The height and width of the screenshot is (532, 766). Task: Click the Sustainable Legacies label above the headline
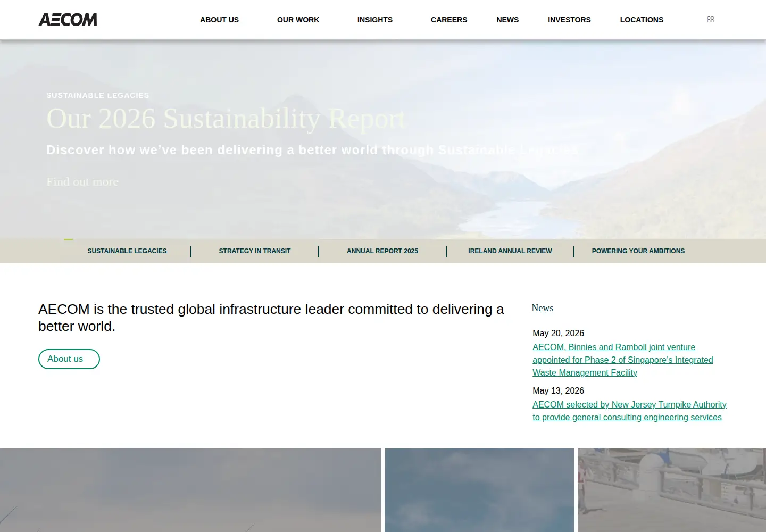click(98, 95)
